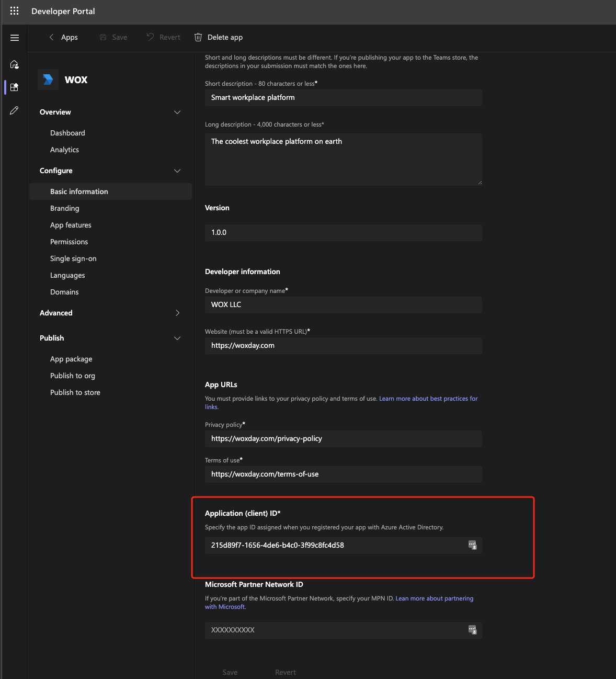Collapse the Overview section
This screenshot has width=616, height=679.
pos(177,112)
